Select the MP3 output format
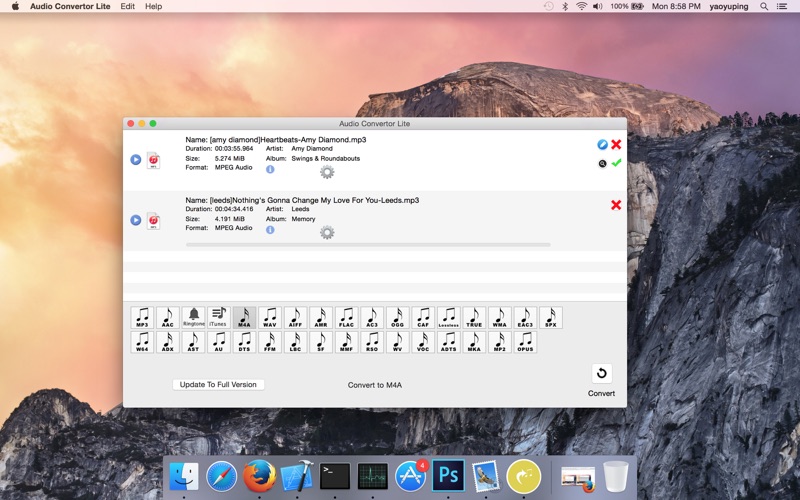The width and height of the screenshot is (800, 500). tap(142, 317)
